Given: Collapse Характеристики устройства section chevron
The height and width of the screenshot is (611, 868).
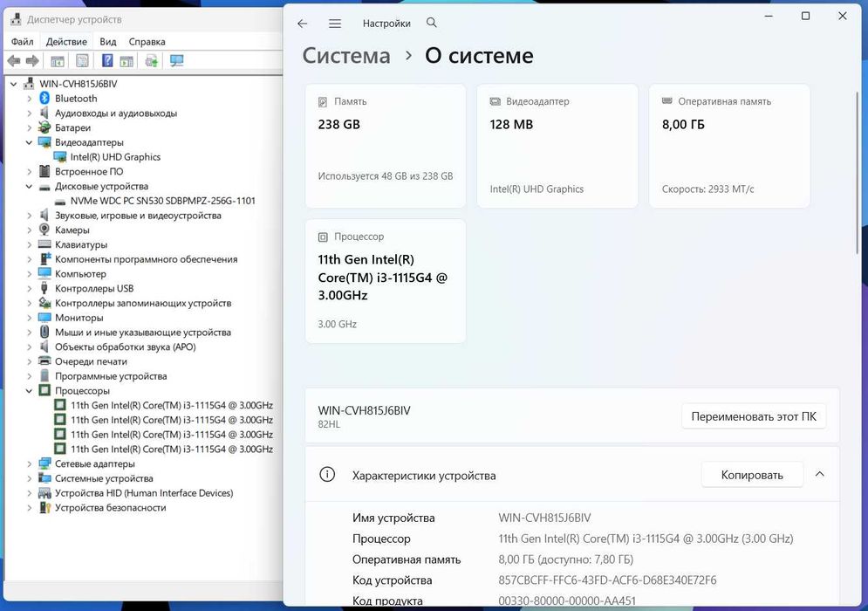Looking at the screenshot, I should tap(820, 474).
